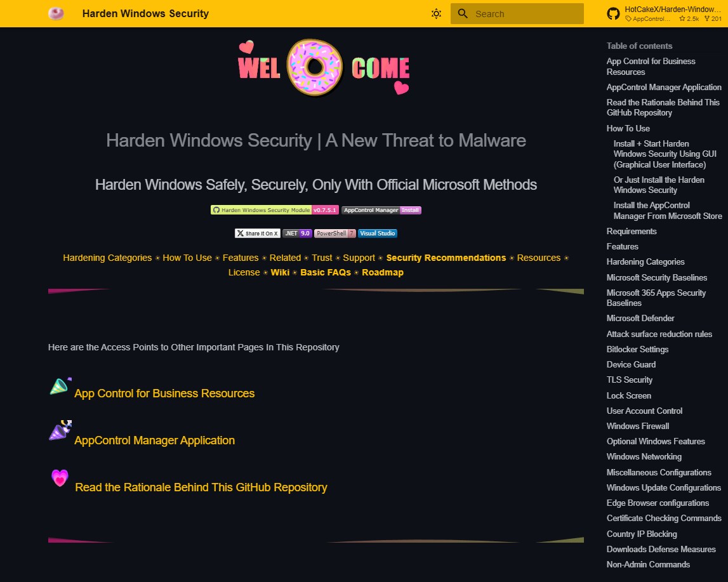Click the donut site logo in header
Viewport: 728px width, 582px height.
coord(56,13)
